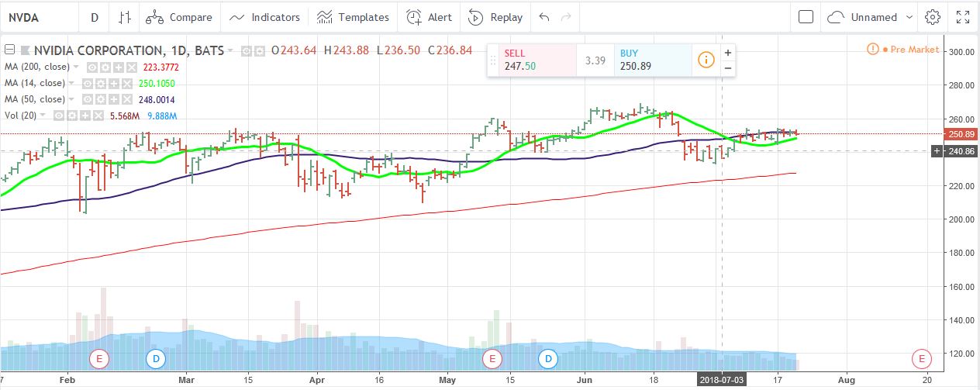The height and width of the screenshot is (390, 980).
Task: Open Vol (20) settings gear
Action: click(x=72, y=116)
